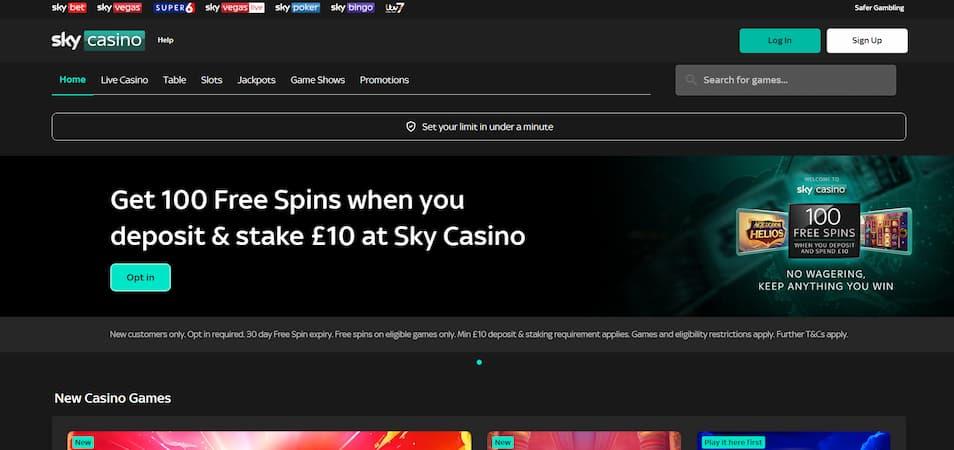Open the Sky Bingo logo link
Image resolution: width=954 pixels, height=450 pixels.
[352, 8]
